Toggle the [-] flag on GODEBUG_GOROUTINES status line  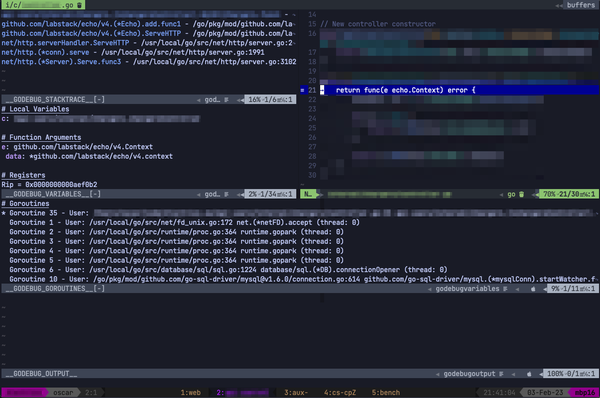(x=99, y=289)
